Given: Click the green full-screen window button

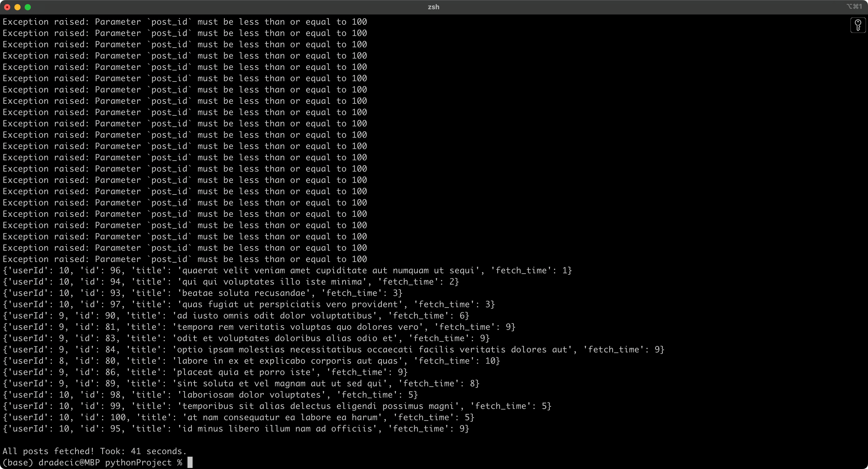Looking at the screenshot, I should (28, 7).
